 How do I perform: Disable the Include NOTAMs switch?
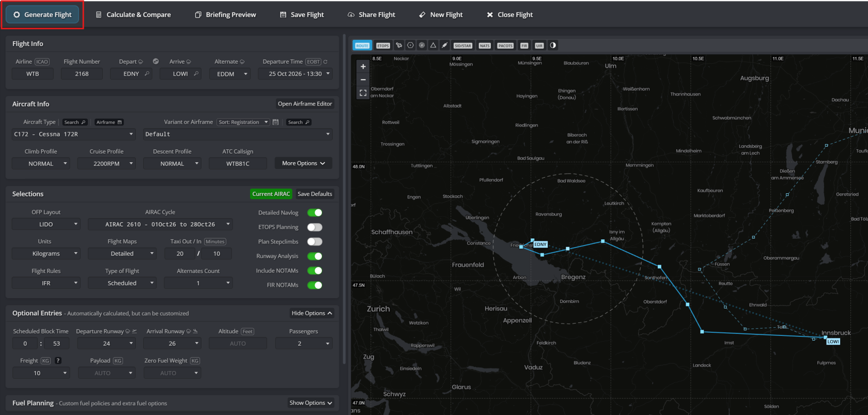[x=315, y=271]
